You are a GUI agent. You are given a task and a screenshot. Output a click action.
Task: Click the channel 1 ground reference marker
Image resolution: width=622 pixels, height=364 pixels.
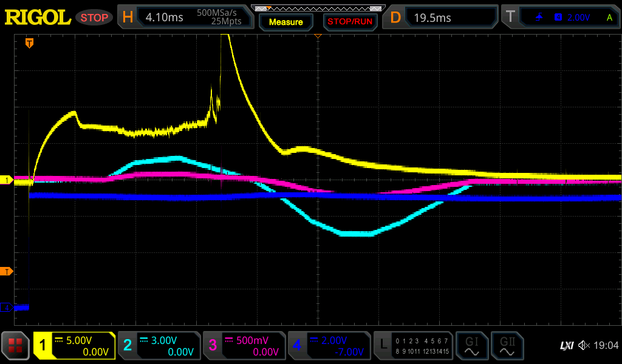(x=7, y=180)
